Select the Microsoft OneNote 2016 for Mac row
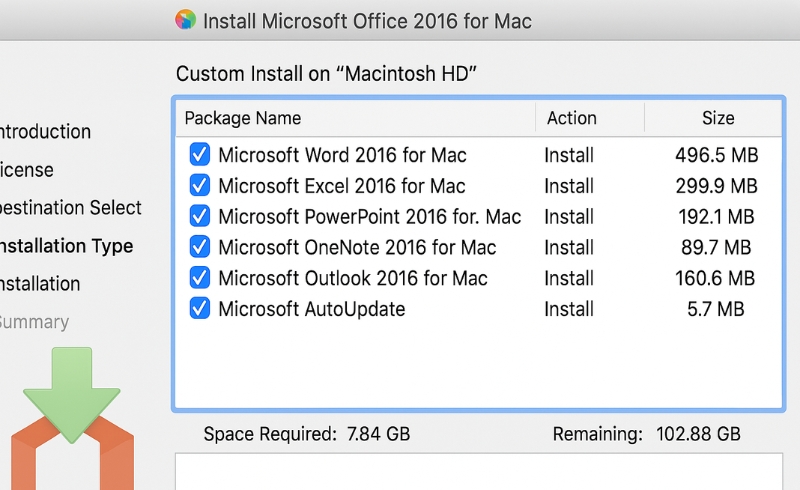Screen dimensions: 800x490 pyautogui.click(x=479, y=247)
